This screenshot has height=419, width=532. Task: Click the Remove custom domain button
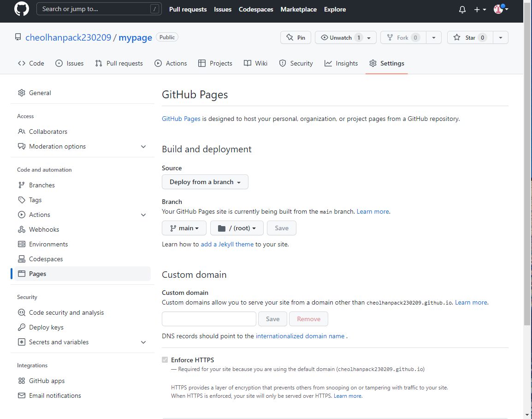click(308, 319)
